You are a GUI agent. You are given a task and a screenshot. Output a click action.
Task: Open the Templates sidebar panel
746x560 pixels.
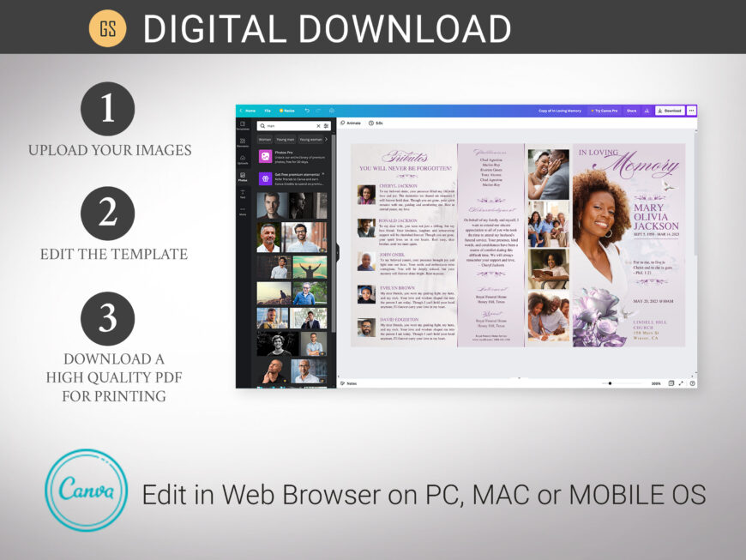(243, 126)
